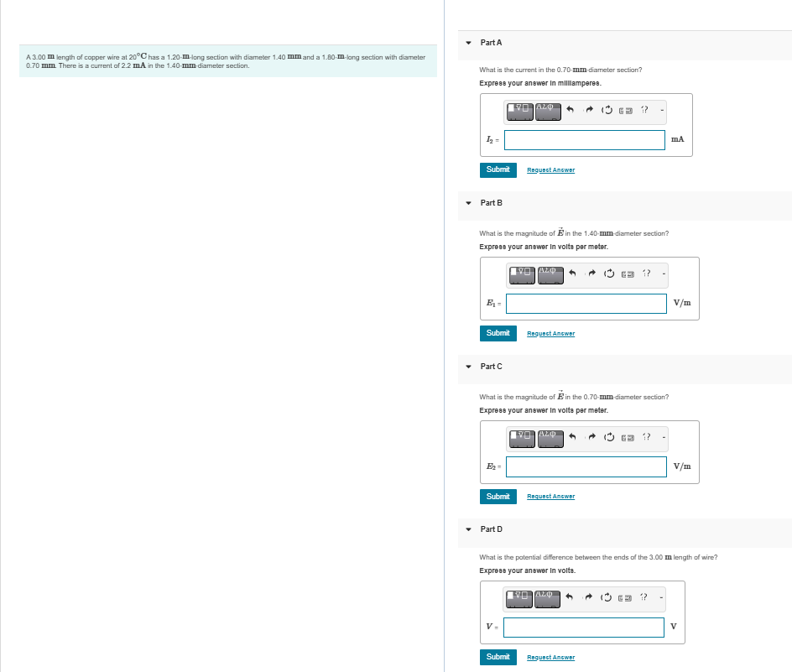The width and height of the screenshot is (792, 672).
Task: Submit the Part C answer
Action: [498, 497]
